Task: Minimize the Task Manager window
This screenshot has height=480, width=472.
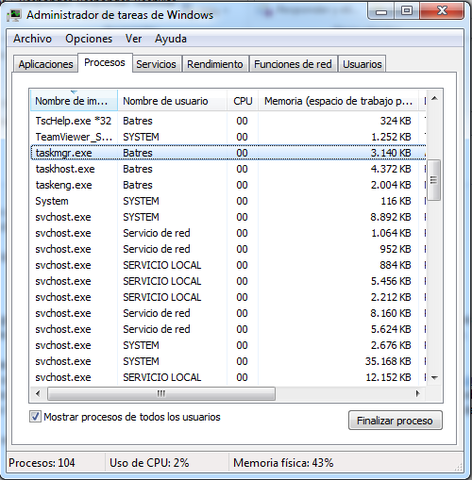Action: (381, 11)
